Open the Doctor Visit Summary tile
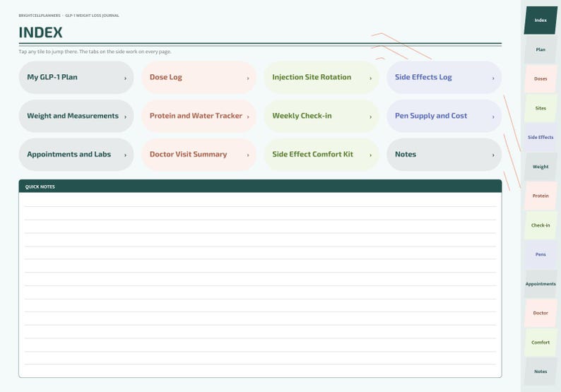561x392 pixels. 199,155
